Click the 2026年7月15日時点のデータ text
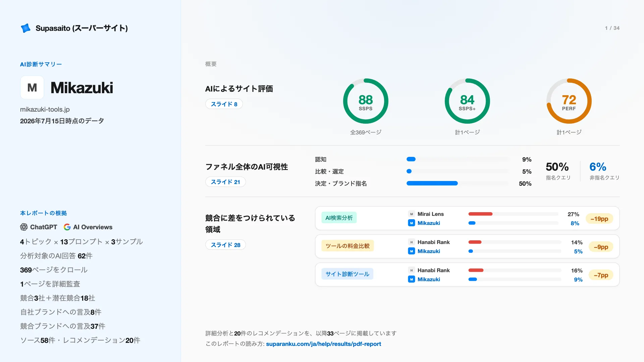 (x=62, y=121)
